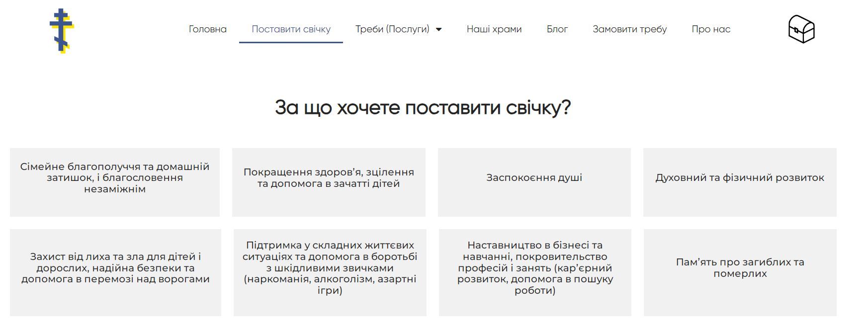This screenshot has height=336, width=868.
Task: Choose Духовний та фізичний розвиток card
Action: pos(740,182)
